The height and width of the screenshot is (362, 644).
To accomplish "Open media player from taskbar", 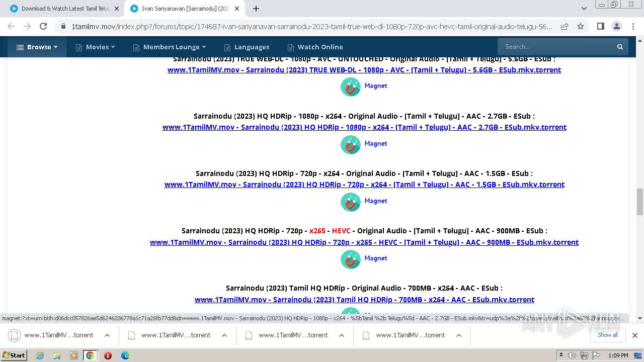I will (74, 355).
